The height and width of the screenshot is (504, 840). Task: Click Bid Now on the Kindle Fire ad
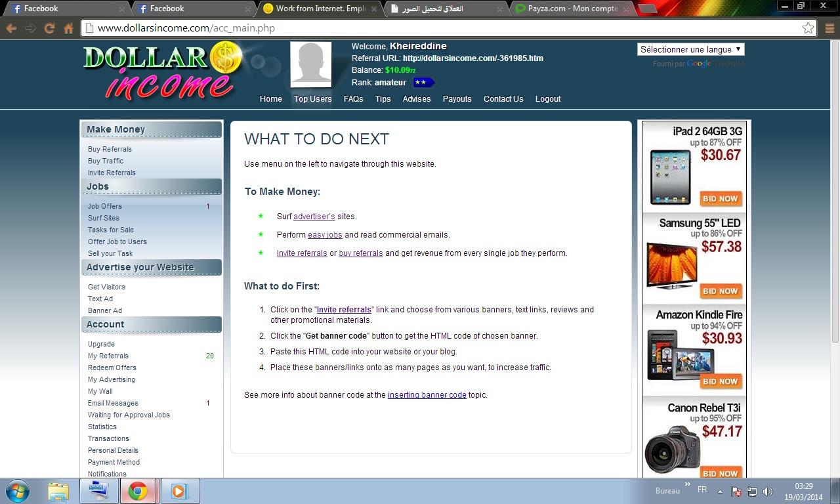click(720, 381)
